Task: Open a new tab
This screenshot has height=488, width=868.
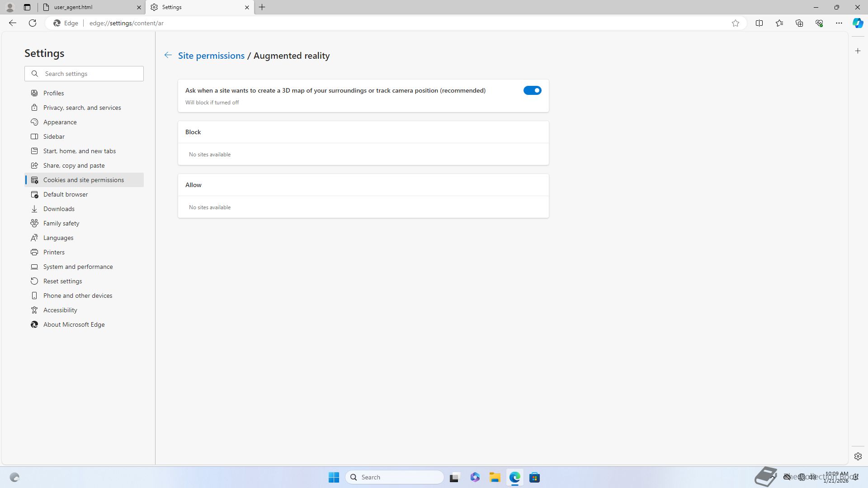Action: 262,7
